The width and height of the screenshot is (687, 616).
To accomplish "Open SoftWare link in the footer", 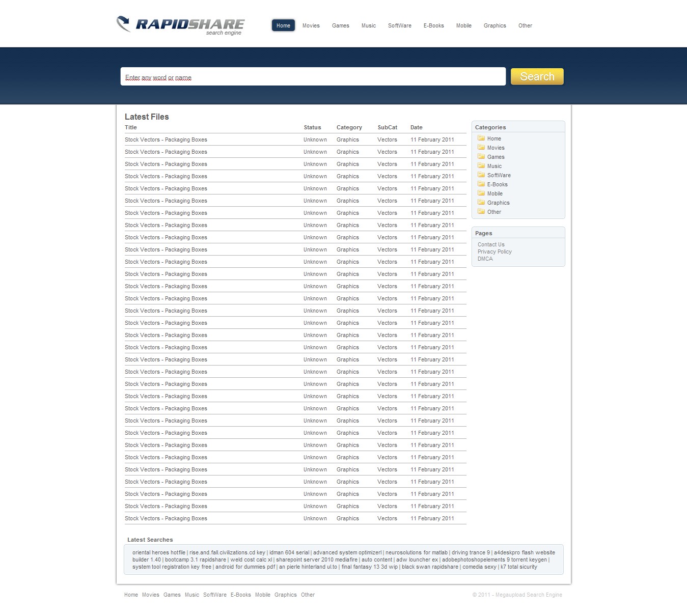I will pyautogui.click(x=215, y=595).
